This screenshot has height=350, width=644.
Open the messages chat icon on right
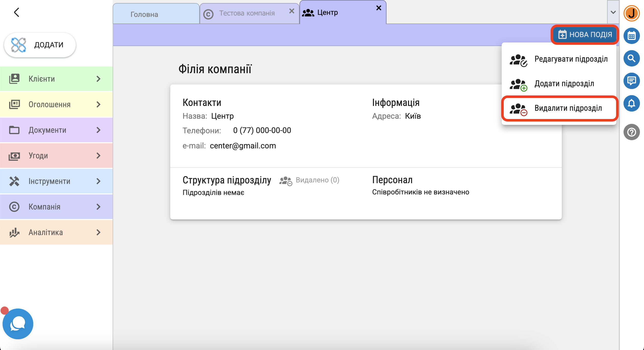631,81
